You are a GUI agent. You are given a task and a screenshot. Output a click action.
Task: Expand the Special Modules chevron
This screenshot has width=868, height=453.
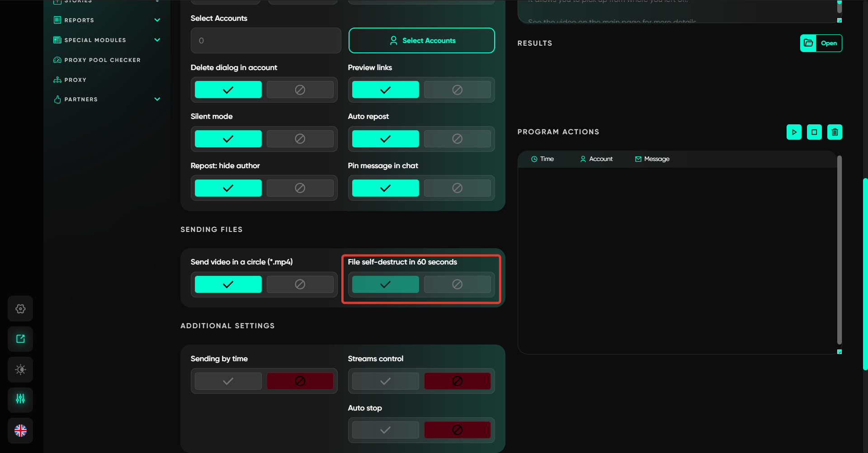157,40
